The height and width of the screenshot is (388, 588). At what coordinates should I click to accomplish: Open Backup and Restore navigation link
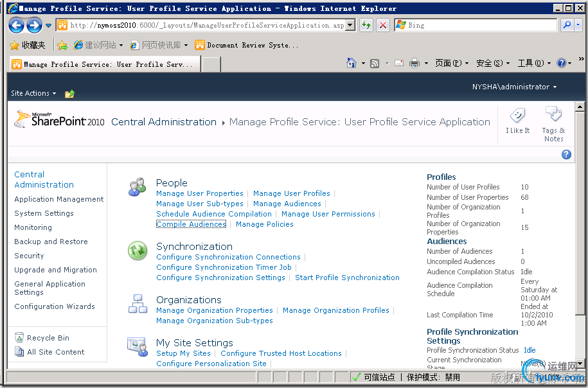51,242
